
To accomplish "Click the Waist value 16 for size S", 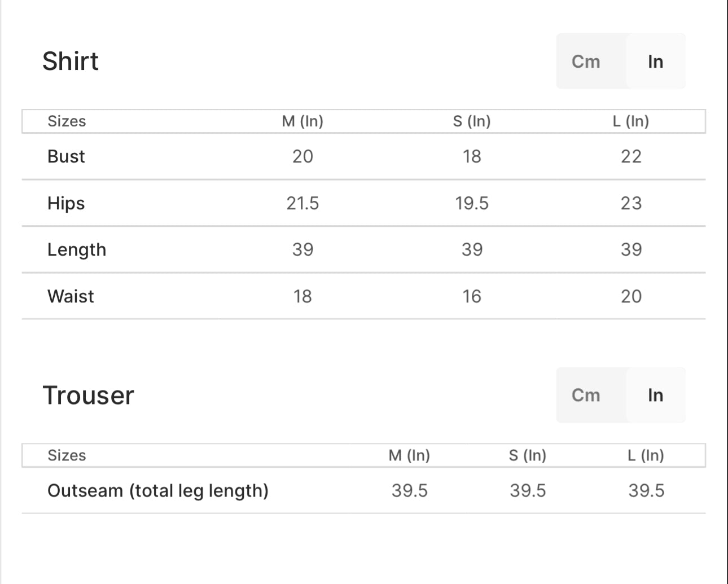I will (x=472, y=296).
